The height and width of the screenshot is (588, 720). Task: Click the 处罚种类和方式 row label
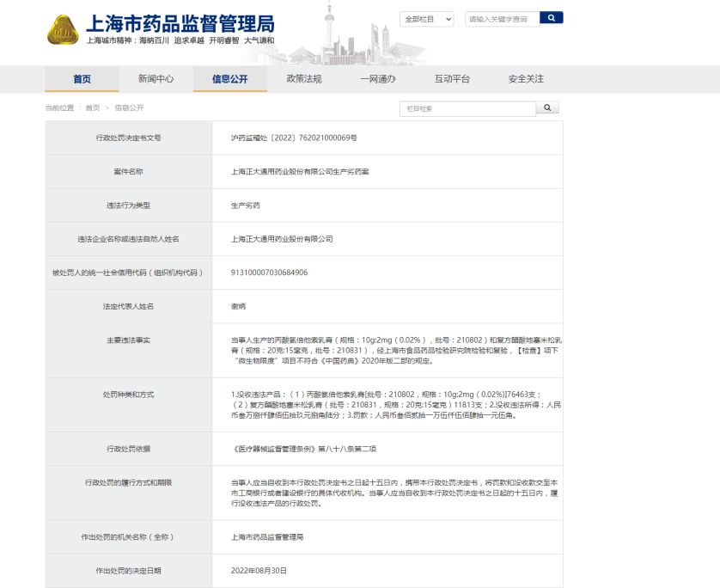point(129,395)
